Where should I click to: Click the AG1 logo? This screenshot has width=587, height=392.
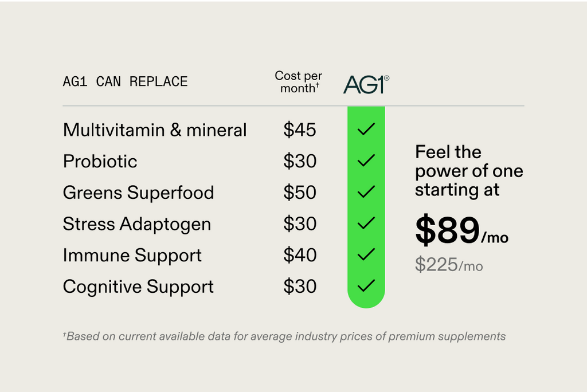click(366, 84)
